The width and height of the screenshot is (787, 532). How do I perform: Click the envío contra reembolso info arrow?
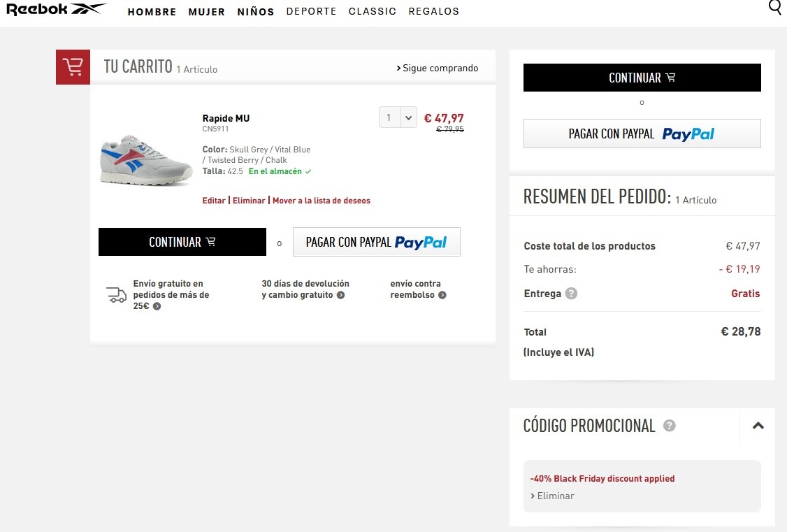(x=442, y=295)
